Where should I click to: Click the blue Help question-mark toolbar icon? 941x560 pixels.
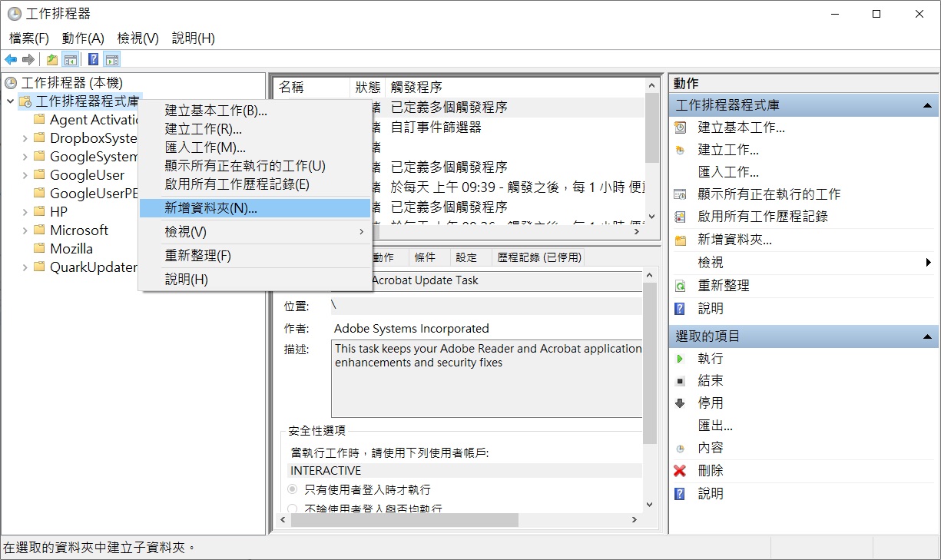pyautogui.click(x=93, y=59)
